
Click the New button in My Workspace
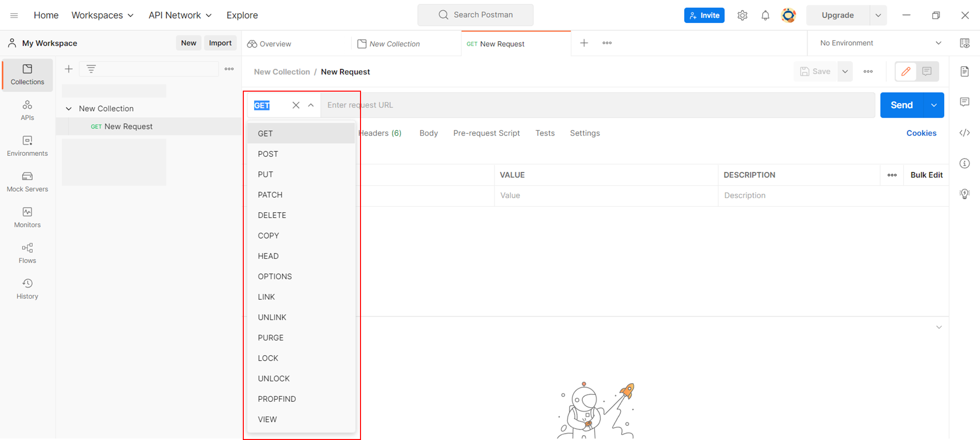[x=188, y=43]
